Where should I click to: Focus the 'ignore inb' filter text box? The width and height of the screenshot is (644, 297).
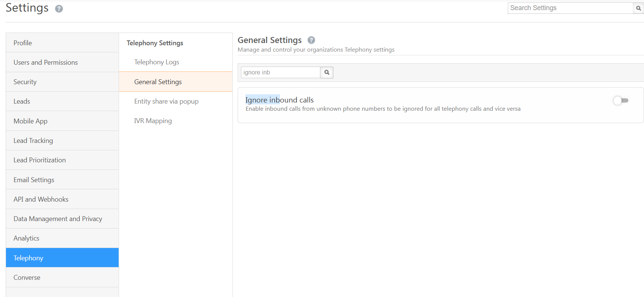coord(280,73)
